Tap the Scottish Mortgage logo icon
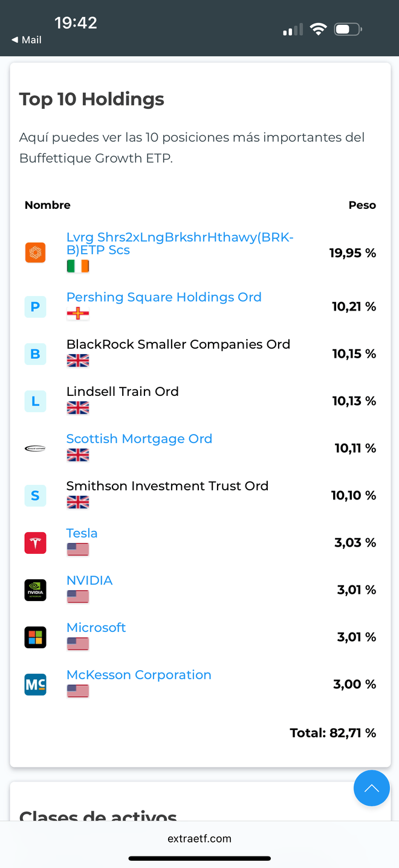This screenshot has width=399, height=868. click(35, 449)
